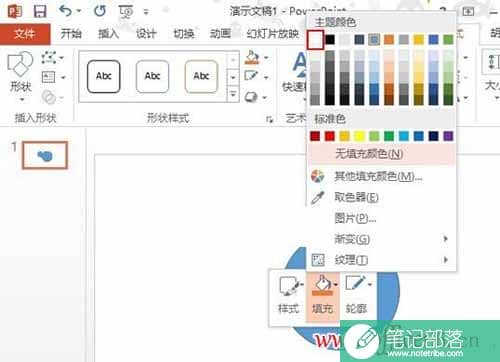This screenshot has width=500, height=362.
Task: Click the edit shape points icon
Action: point(49,58)
